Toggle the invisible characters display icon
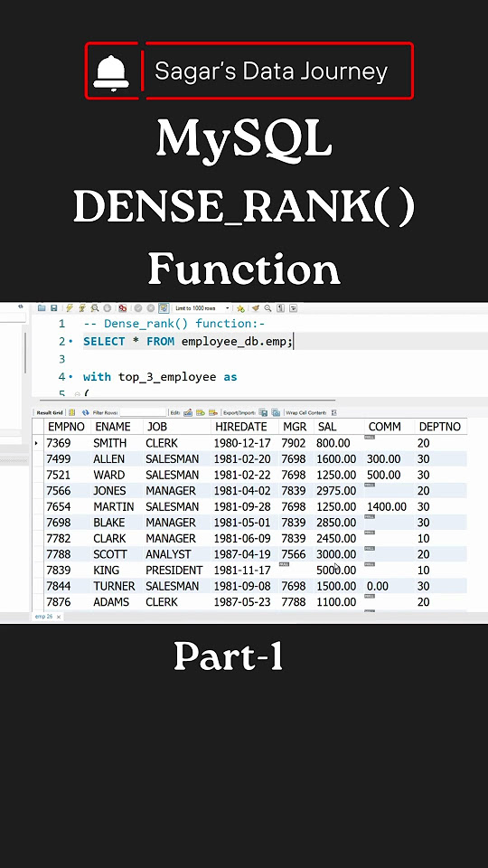The width and height of the screenshot is (488, 868). [x=280, y=307]
